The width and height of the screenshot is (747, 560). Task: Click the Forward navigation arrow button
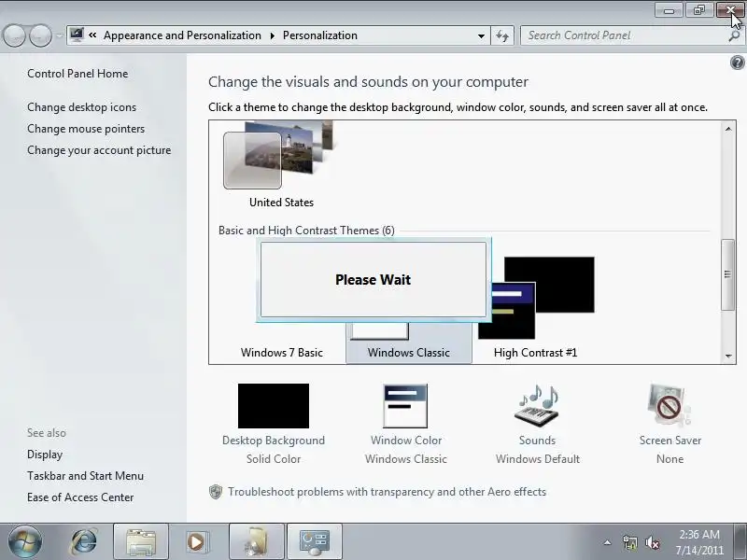pyautogui.click(x=41, y=35)
